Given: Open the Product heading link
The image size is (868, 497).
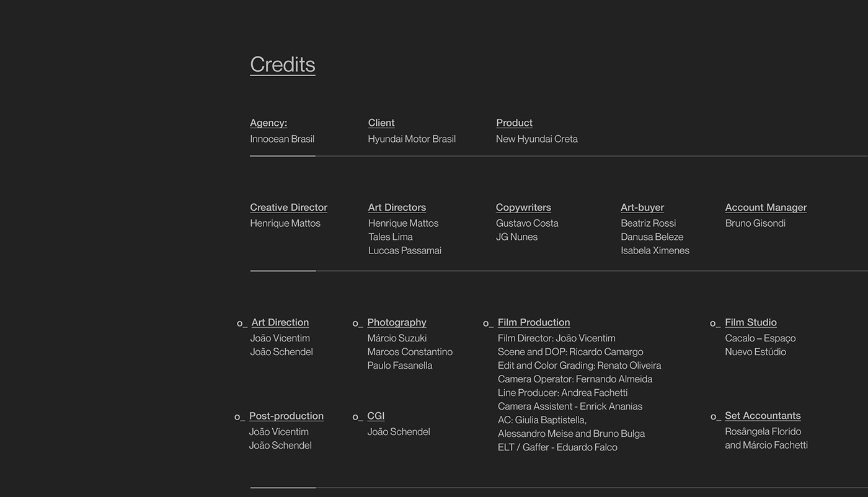Looking at the screenshot, I should coord(514,123).
